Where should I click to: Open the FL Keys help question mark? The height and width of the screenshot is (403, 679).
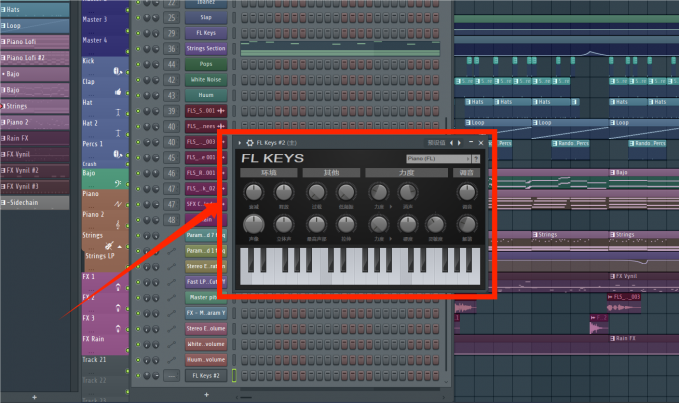pos(476,159)
